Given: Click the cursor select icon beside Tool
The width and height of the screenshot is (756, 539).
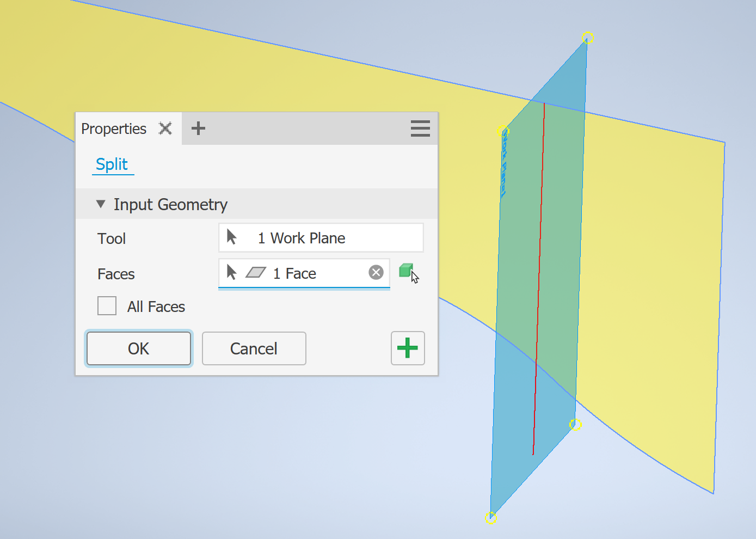Looking at the screenshot, I should pyautogui.click(x=231, y=237).
